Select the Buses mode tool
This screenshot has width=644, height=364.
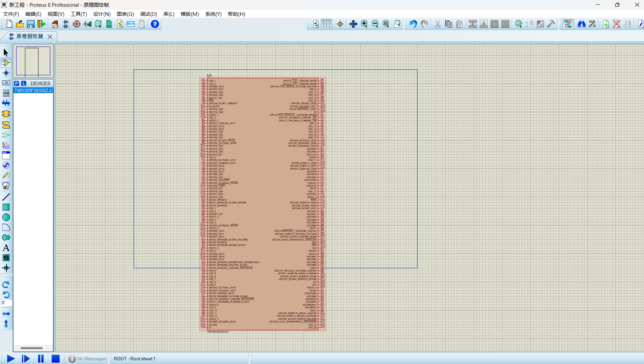6,103
